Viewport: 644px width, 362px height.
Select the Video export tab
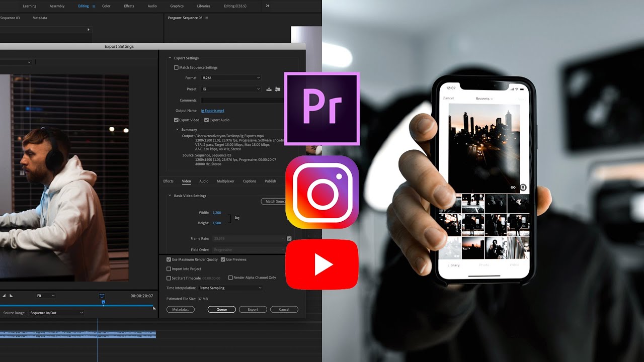point(186,181)
